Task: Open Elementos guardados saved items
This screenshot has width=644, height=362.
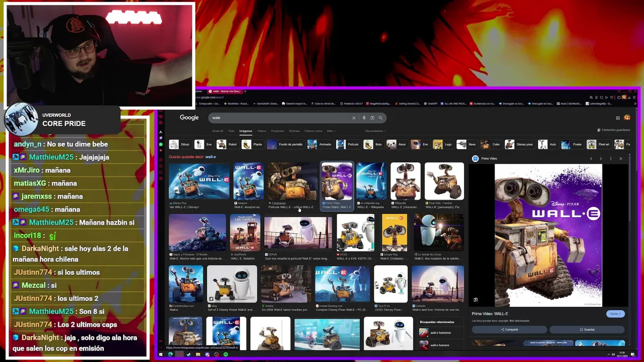Action: [614, 130]
